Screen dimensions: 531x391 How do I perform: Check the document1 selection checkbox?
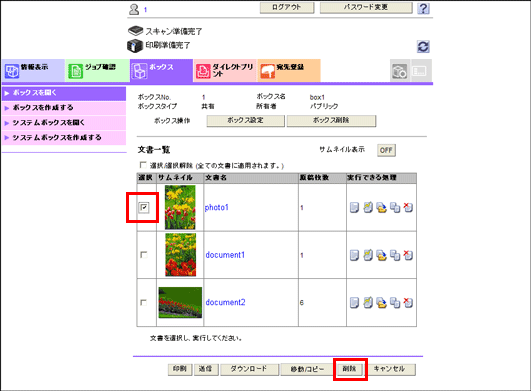pyautogui.click(x=144, y=255)
